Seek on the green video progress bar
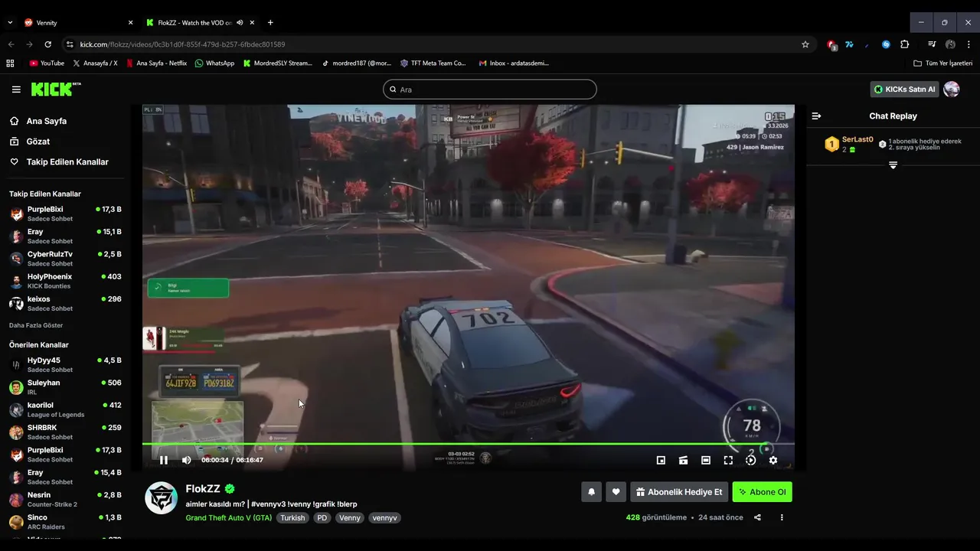980x551 pixels. 468,444
